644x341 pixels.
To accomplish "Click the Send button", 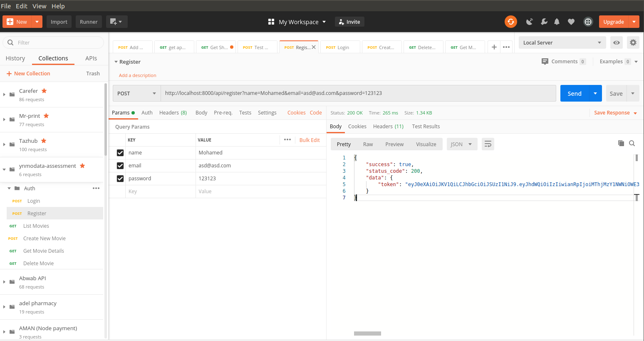I will 575,93.
